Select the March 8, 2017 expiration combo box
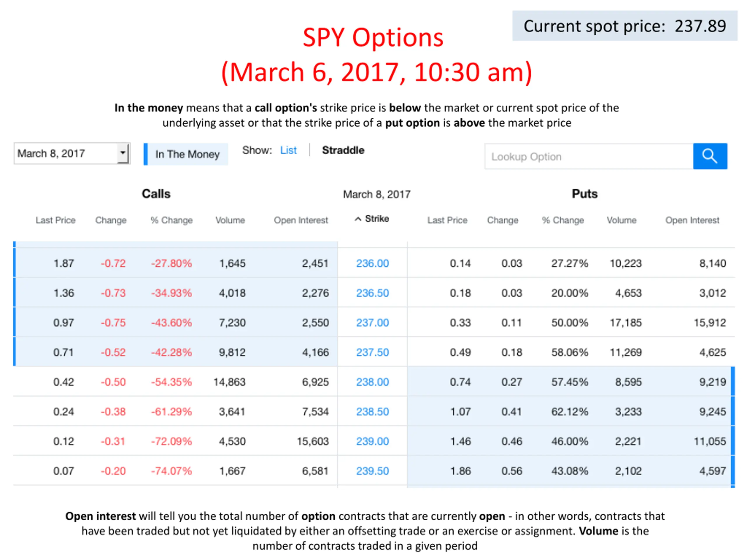 pyautogui.click(x=71, y=153)
